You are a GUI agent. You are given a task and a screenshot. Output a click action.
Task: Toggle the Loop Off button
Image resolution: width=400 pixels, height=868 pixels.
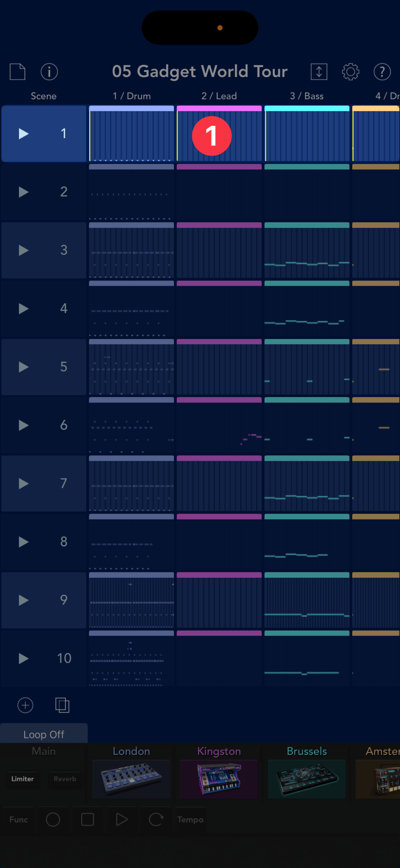[44, 734]
